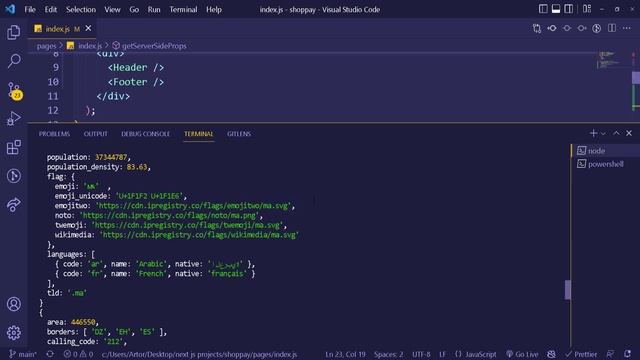The height and width of the screenshot is (360, 640).
Task: Open the Manage gear icon
Action: (13, 333)
